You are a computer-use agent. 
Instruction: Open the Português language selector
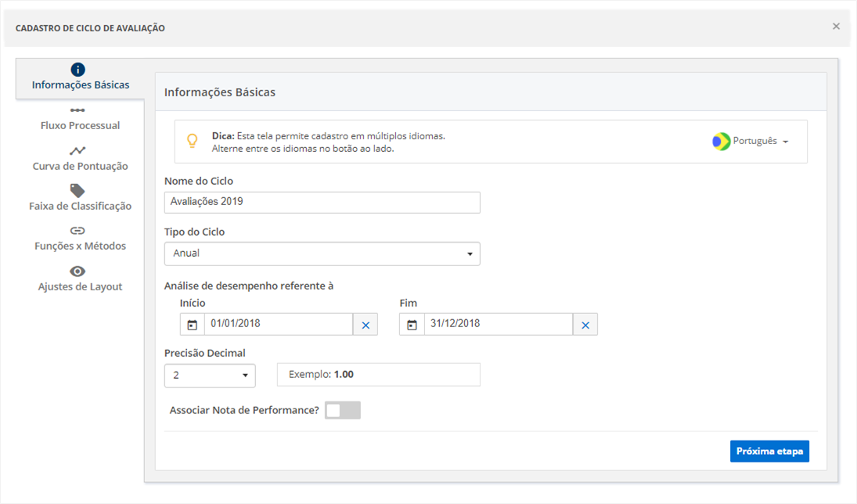[x=751, y=142]
